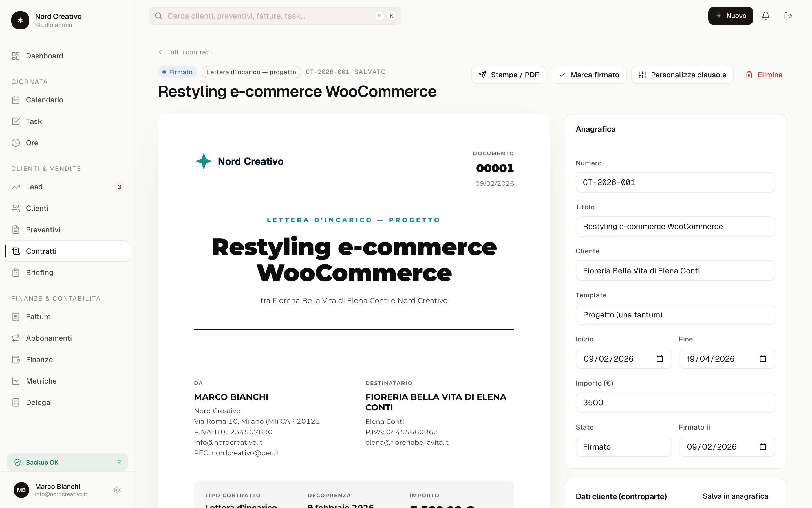
Task: Open Finanze section
Action: pos(67,360)
